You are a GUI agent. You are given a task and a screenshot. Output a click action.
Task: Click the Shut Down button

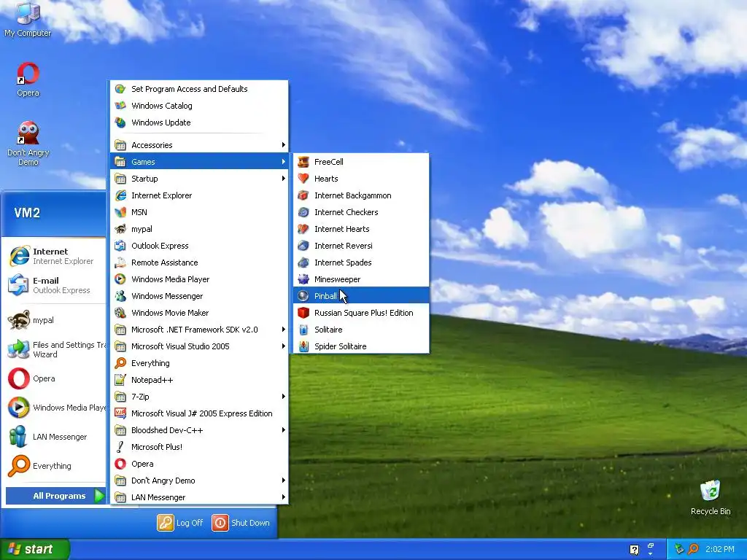(241, 522)
